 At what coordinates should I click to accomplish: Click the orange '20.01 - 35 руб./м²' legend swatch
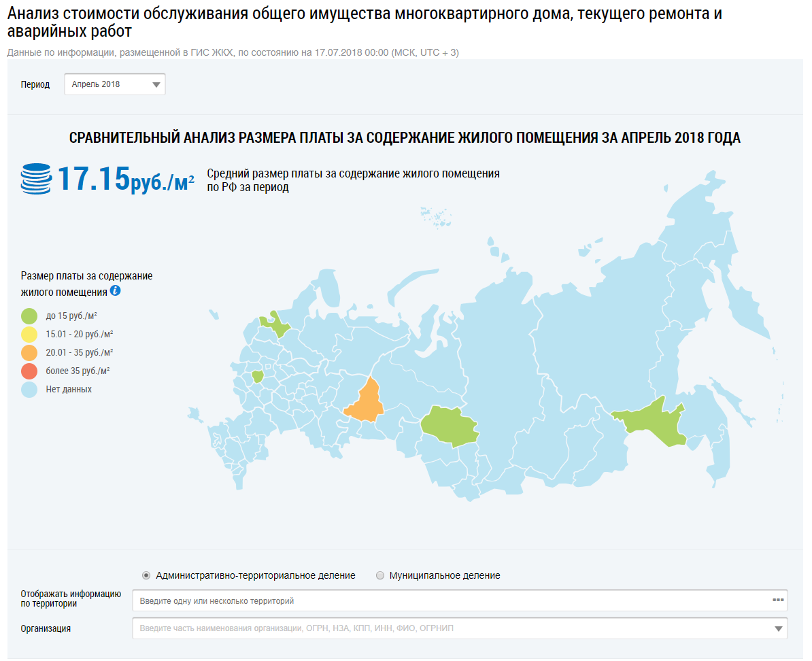coord(29,352)
